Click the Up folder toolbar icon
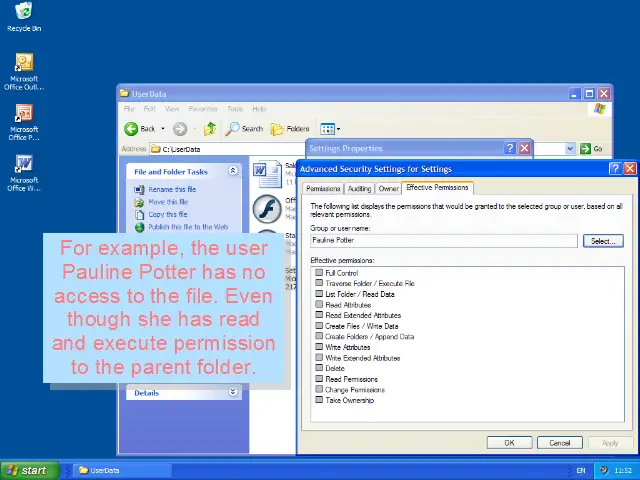Screen dimensions: 640x480 (210, 128)
